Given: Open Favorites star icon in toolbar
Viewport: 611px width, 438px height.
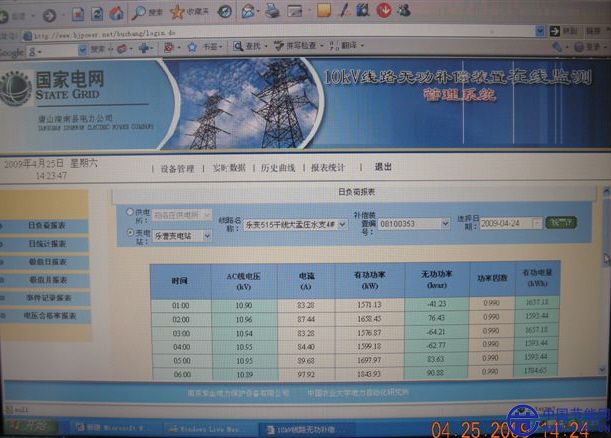Looking at the screenshot, I should (x=178, y=12).
